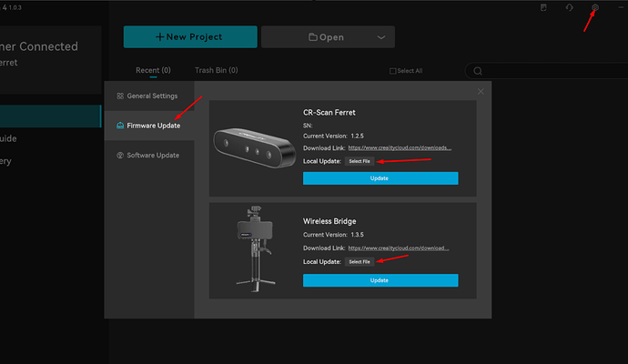Click the Wireless Bridge tripod image

(x=255, y=248)
